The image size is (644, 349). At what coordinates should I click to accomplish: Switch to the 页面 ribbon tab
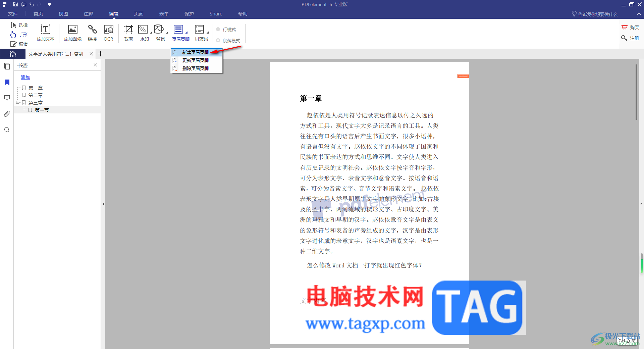pos(139,14)
